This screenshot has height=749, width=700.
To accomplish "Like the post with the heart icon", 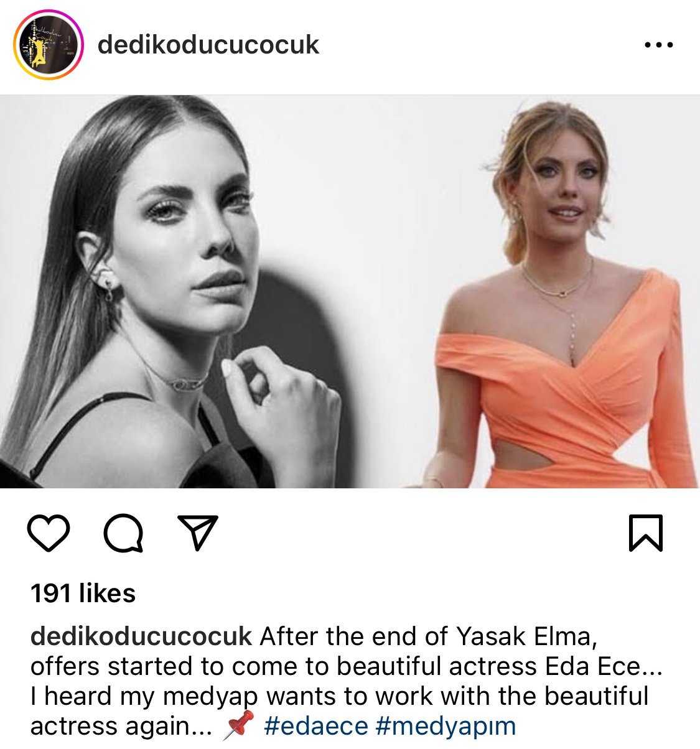I will click(x=49, y=533).
